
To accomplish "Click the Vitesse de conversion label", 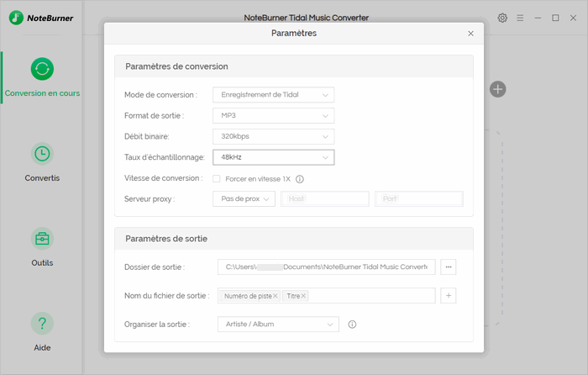I will pos(164,178).
